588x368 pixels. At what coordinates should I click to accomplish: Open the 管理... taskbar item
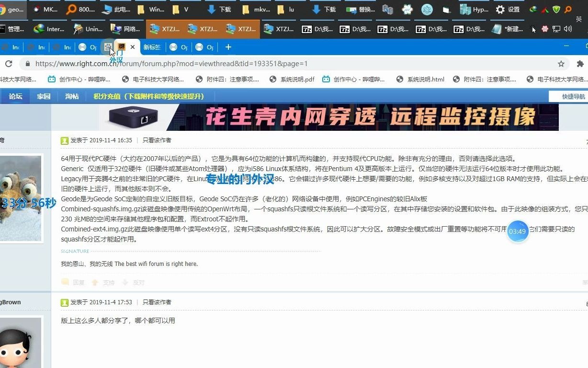13,29
